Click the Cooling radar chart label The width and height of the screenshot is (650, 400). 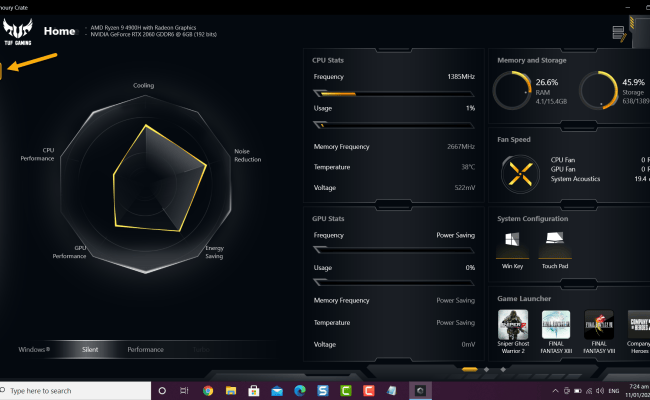pyautogui.click(x=143, y=85)
